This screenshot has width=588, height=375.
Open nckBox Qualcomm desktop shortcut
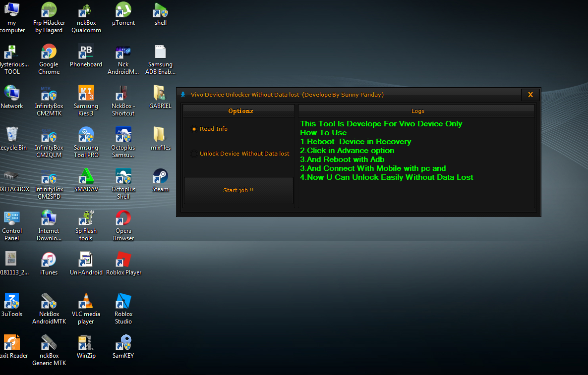pos(86,18)
